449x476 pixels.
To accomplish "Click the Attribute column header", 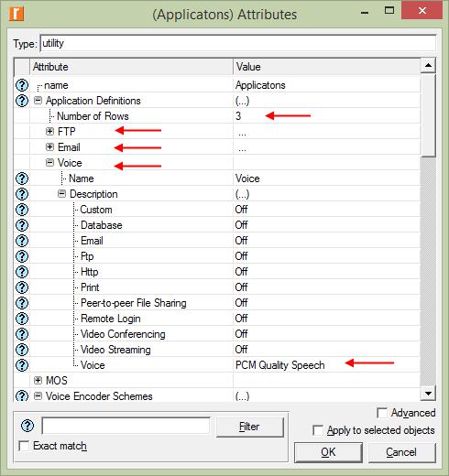I will [x=131, y=67].
